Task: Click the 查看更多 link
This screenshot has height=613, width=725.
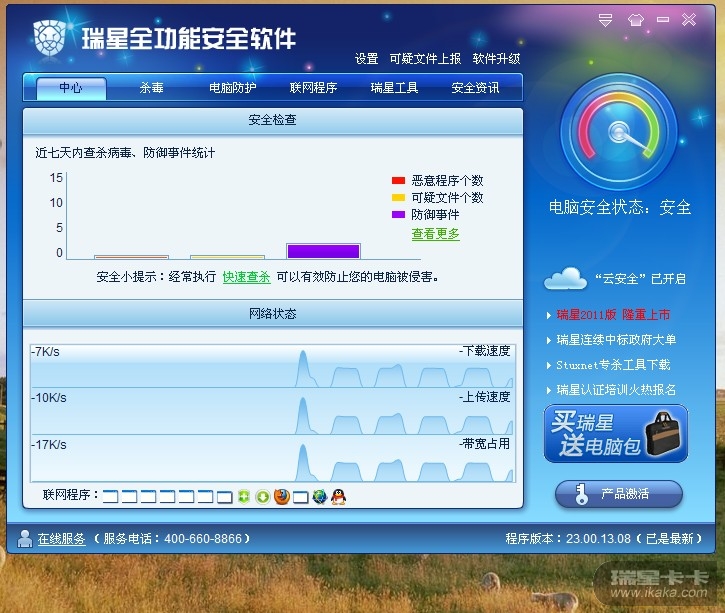Action: coord(436,234)
